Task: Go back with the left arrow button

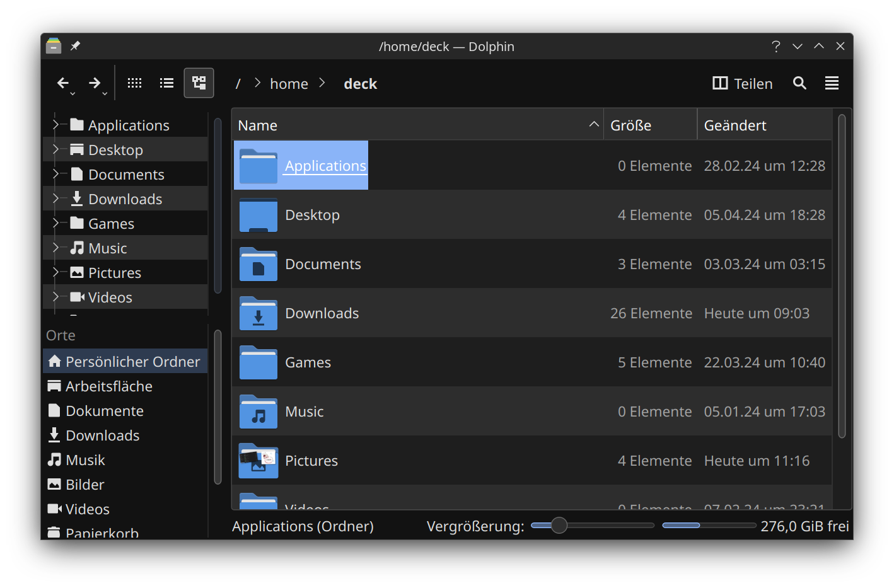Action: tap(62, 83)
